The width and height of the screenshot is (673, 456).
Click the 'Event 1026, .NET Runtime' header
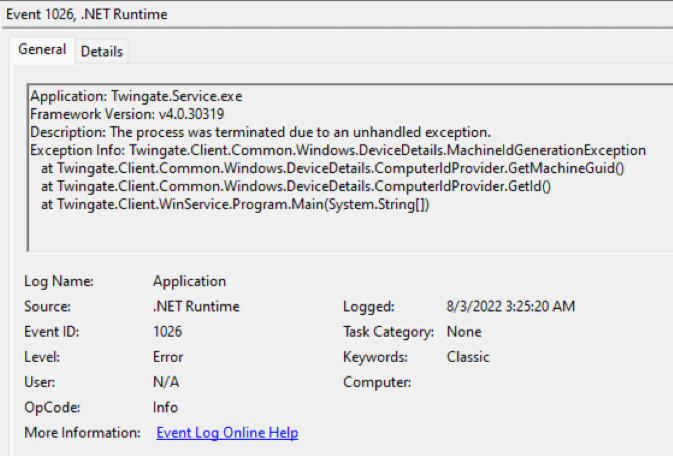point(87,14)
